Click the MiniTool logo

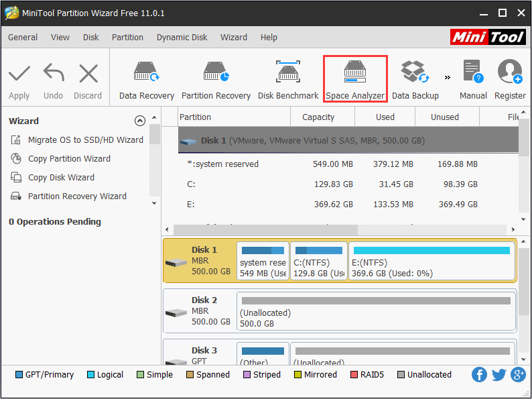488,37
